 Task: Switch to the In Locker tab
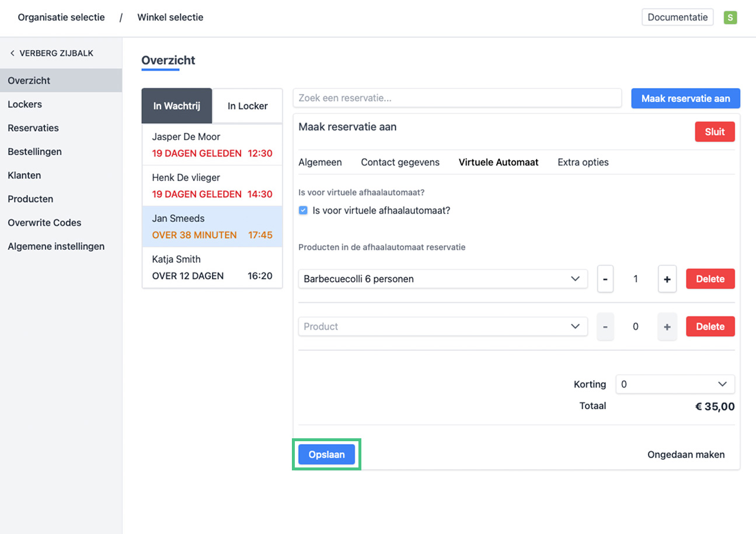pos(248,106)
